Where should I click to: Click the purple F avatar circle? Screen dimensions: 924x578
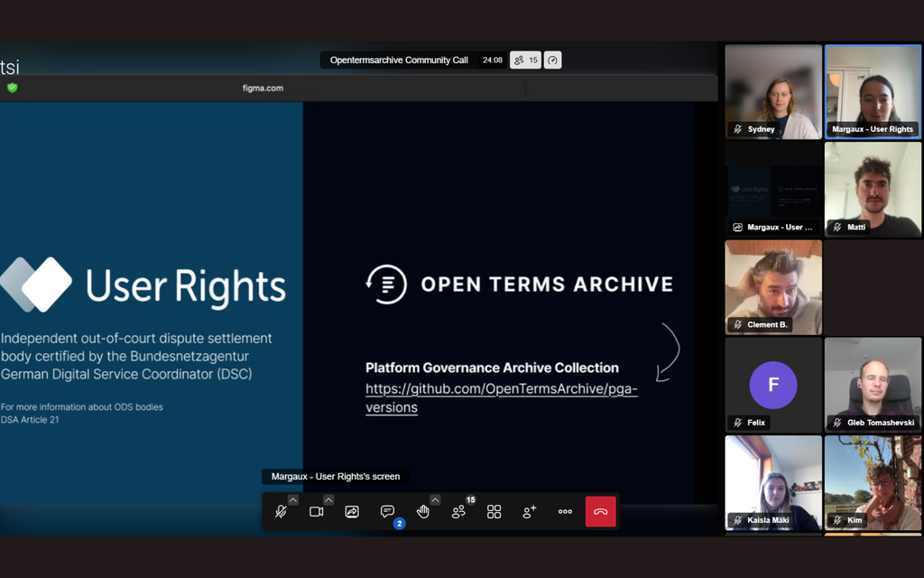[x=773, y=385]
